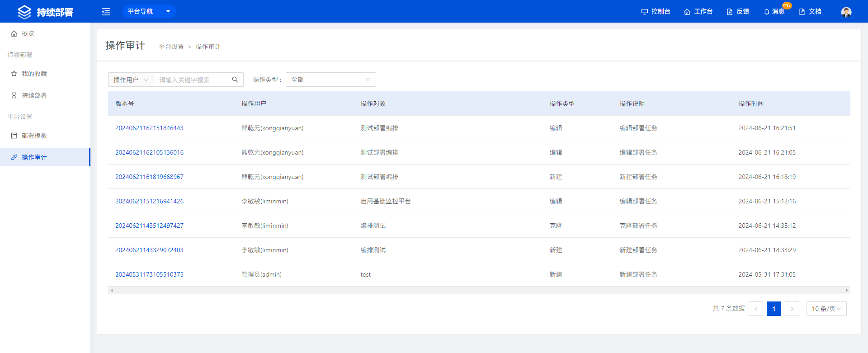
Task: Open version 20240621143329072403
Action: tap(149, 250)
